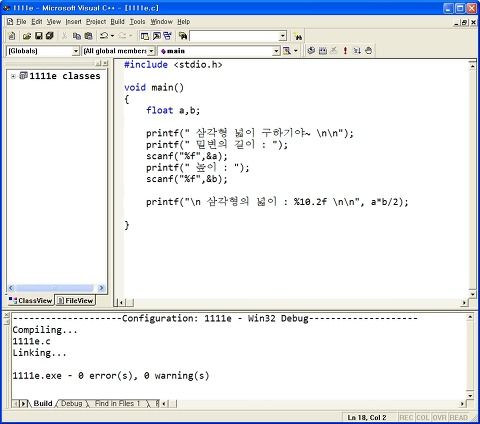Click the Go debug icon

click(x=357, y=51)
